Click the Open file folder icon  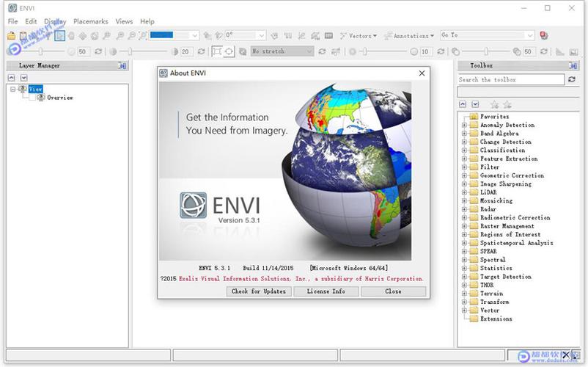tap(11, 36)
